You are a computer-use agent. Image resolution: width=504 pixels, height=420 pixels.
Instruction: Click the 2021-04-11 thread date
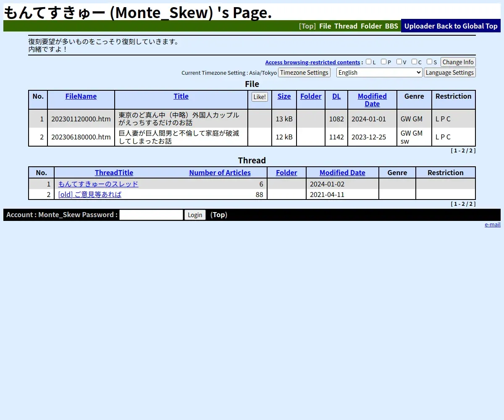coord(327,194)
